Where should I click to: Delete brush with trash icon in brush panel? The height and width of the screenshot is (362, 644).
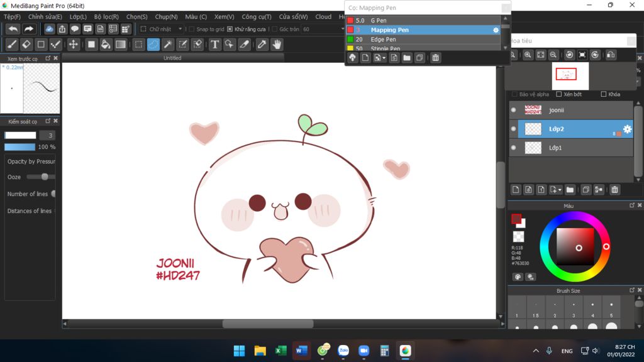tap(435, 58)
